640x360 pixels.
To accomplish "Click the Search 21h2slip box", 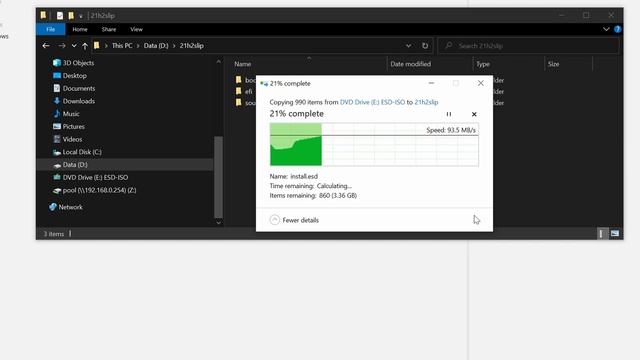I will 528,46.
